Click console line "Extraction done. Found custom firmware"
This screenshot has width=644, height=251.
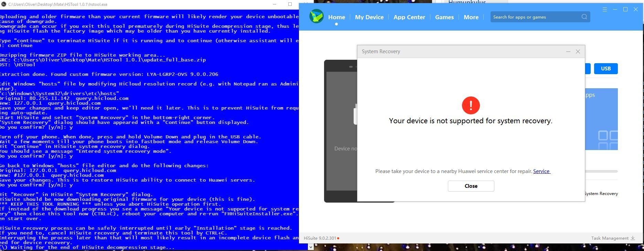(x=109, y=74)
